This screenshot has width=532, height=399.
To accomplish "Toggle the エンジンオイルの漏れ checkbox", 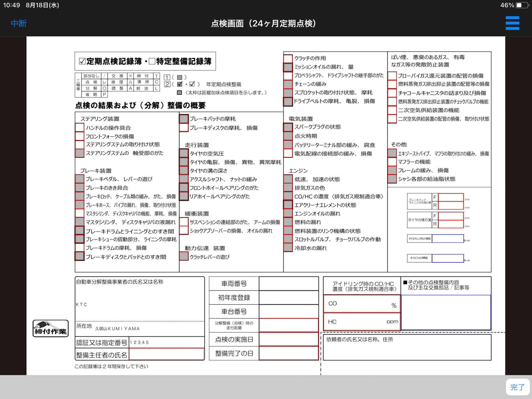I will (x=288, y=213).
